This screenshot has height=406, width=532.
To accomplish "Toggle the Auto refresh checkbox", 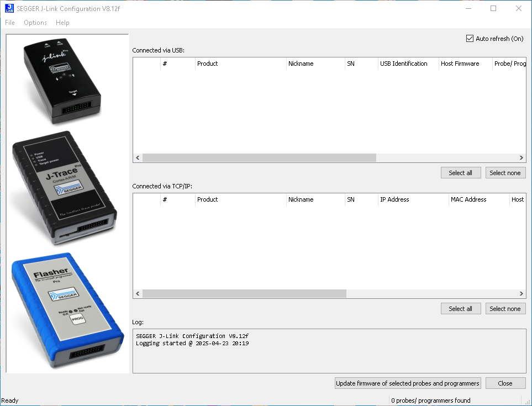I will click(x=470, y=38).
